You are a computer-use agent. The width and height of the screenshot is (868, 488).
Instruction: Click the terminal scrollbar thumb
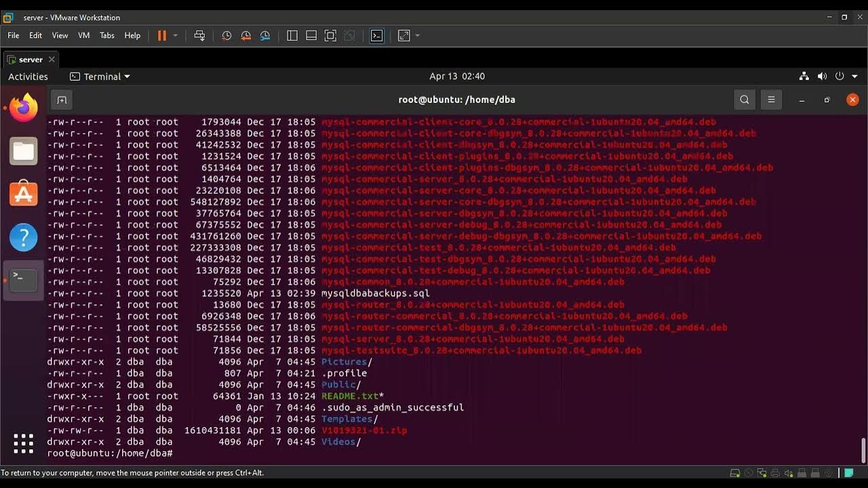point(863,449)
